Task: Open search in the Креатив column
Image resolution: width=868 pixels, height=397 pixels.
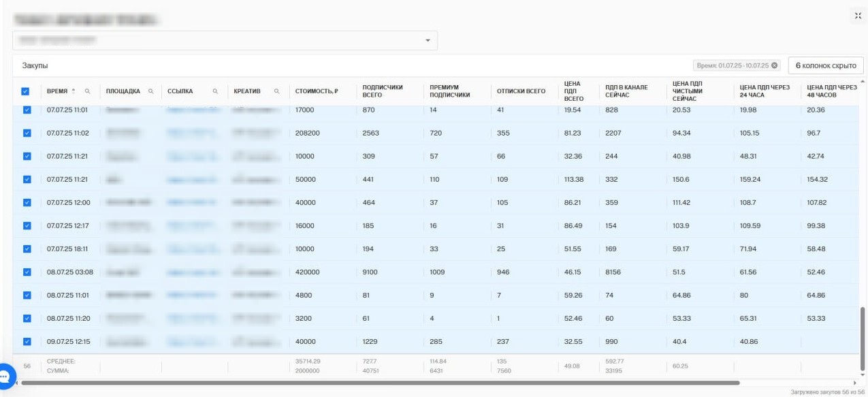Action: pos(276,91)
